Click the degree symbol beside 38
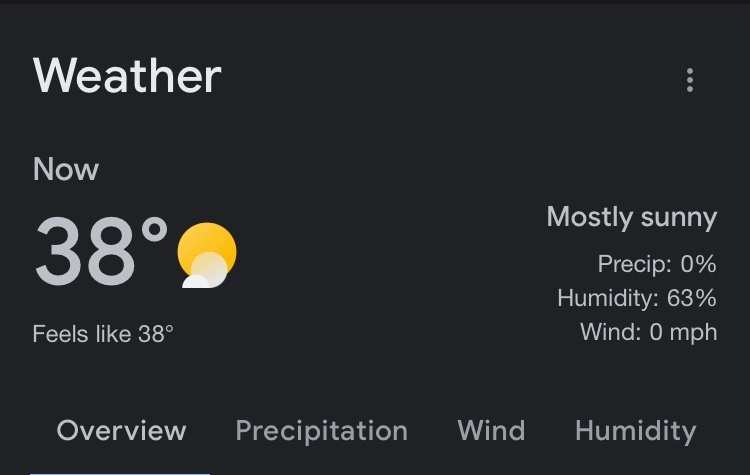The height and width of the screenshot is (475, 750). [154, 230]
